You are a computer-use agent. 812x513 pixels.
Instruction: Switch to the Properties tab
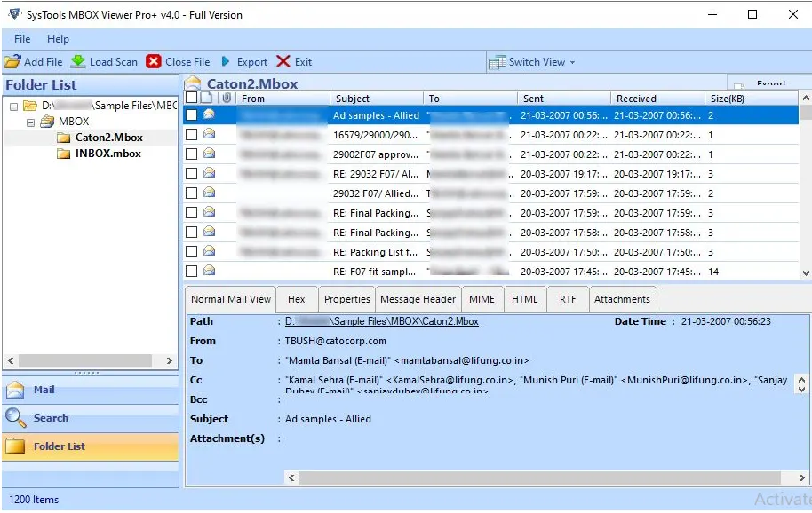347,299
